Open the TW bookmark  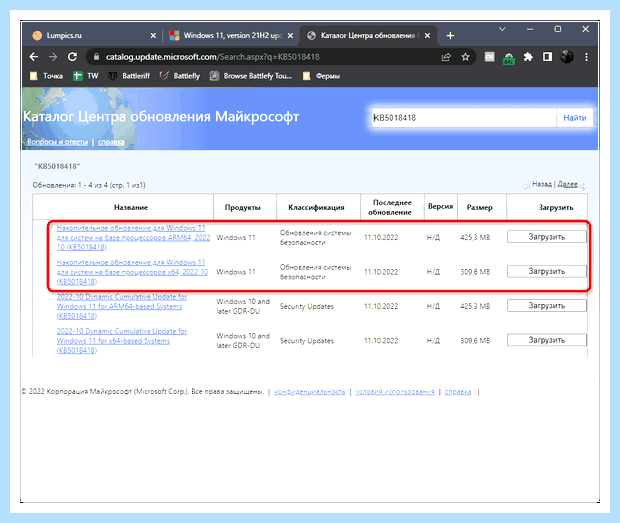point(86,76)
